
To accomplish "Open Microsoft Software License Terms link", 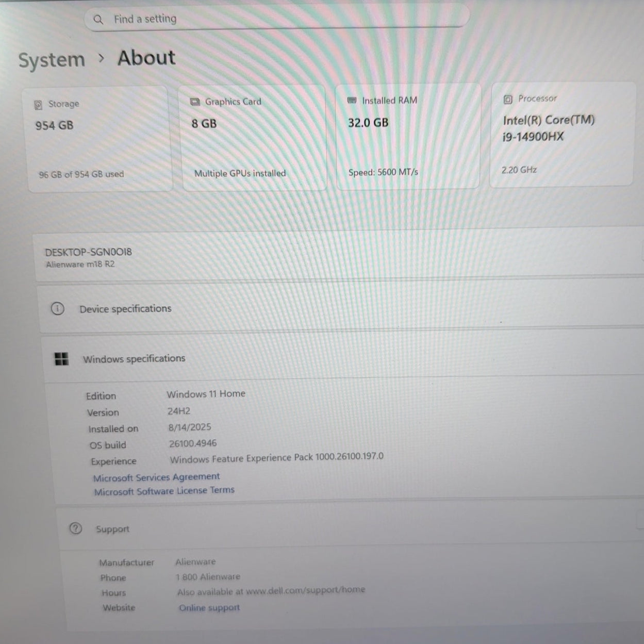I will tap(164, 491).
